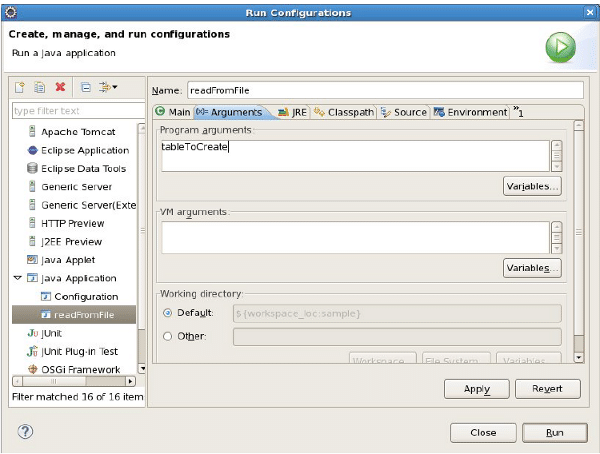Image resolution: width=600 pixels, height=454 pixels.
Task: Collapse all configurations in the tree
Action: click(86, 88)
